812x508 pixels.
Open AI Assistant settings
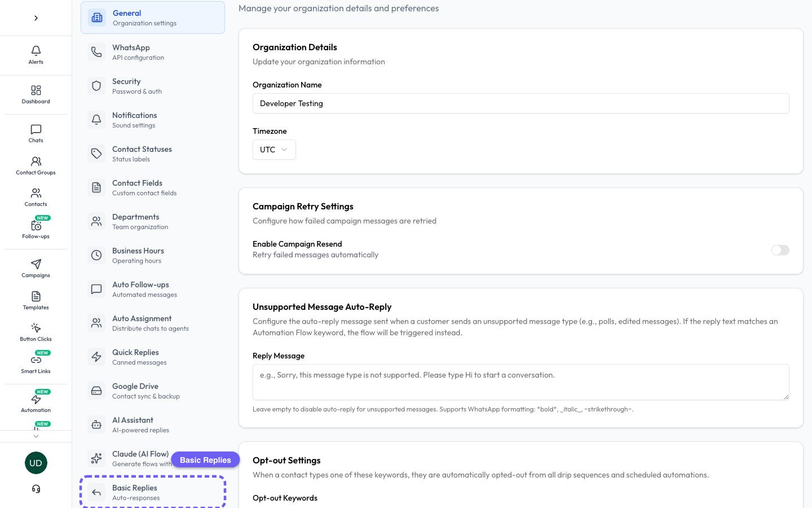tap(153, 424)
